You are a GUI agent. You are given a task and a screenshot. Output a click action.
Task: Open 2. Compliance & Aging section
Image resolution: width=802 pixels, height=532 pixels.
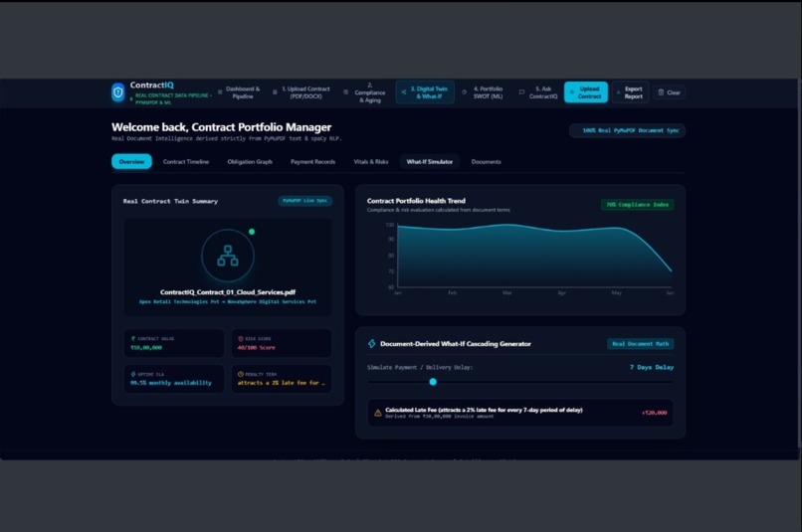tap(366, 92)
